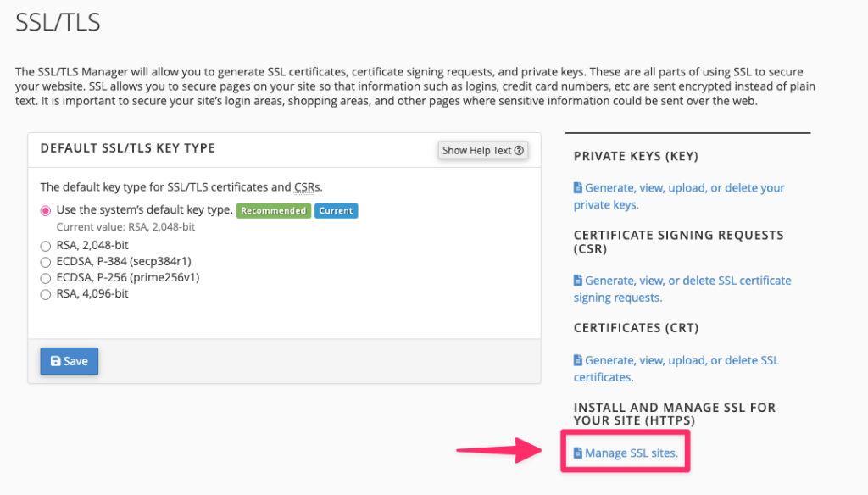Click the document icon beside private keys link

click(578, 187)
